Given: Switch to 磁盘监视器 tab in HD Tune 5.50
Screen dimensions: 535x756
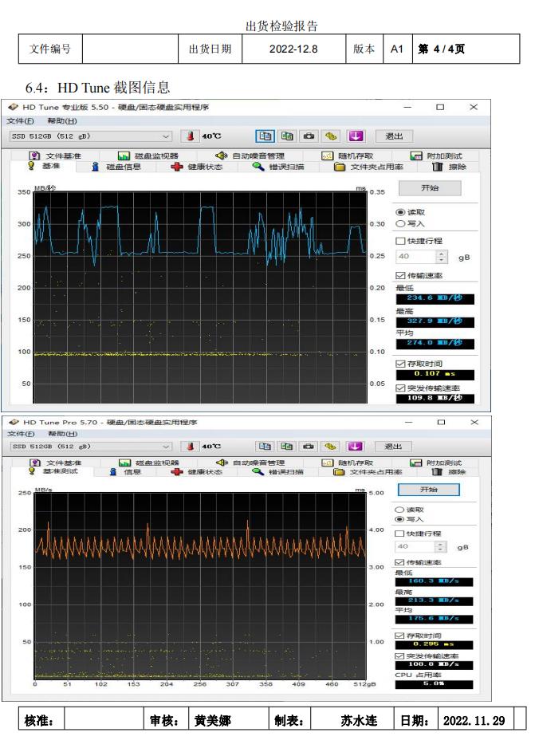Looking at the screenshot, I should [149, 156].
